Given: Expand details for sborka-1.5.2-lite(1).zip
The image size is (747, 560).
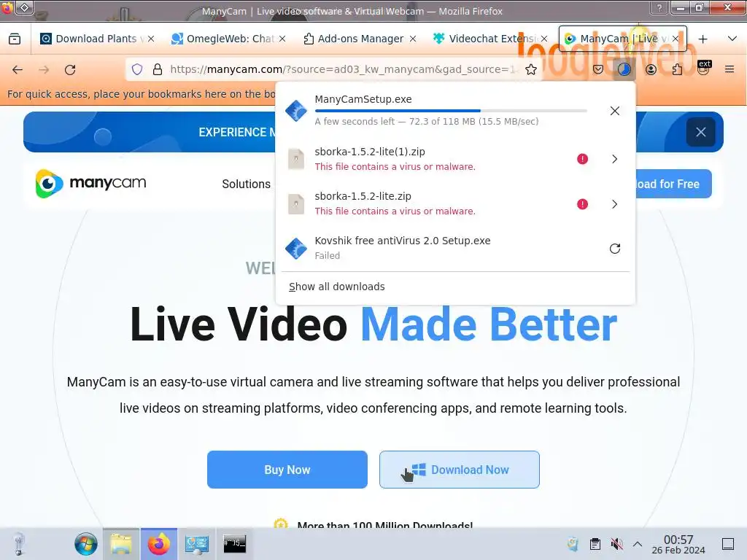Looking at the screenshot, I should click(x=614, y=159).
